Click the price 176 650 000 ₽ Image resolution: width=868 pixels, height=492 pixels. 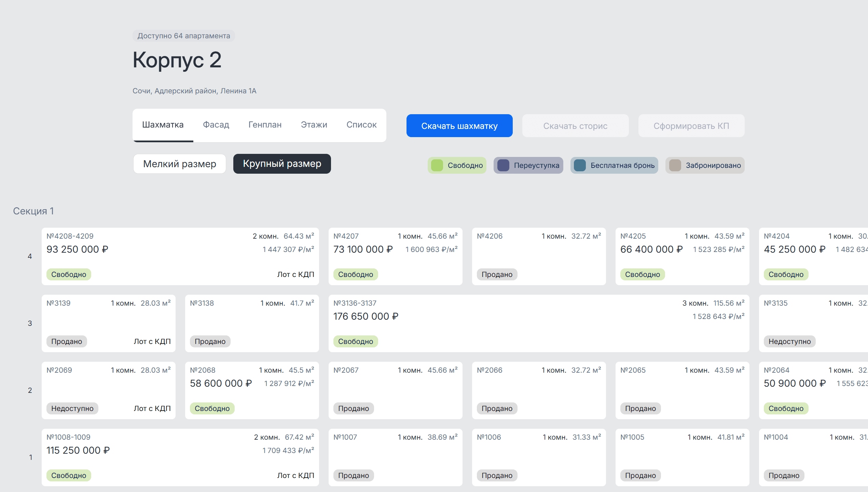(366, 317)
